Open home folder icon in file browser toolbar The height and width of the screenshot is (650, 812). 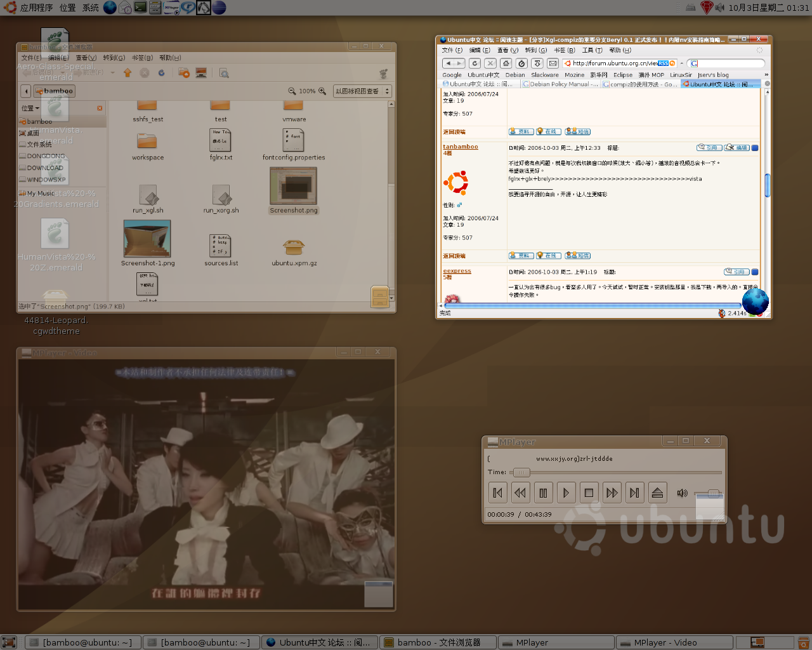pos(184,73)
